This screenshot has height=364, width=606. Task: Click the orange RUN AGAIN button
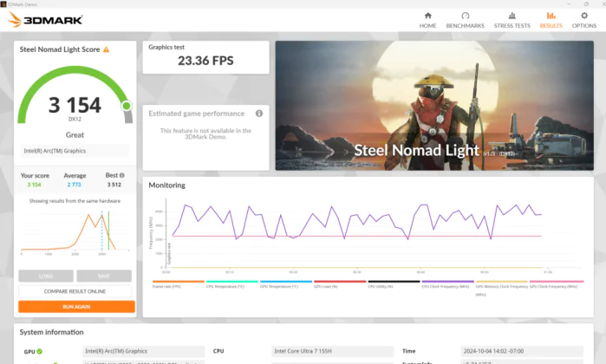[76, 307]
